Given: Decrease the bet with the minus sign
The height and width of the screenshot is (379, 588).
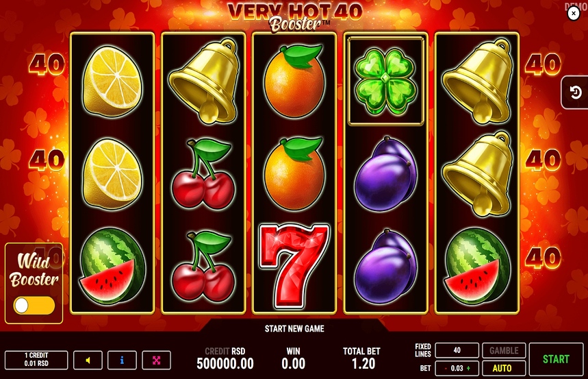Looking at the screenshot, I should (446, 369).
